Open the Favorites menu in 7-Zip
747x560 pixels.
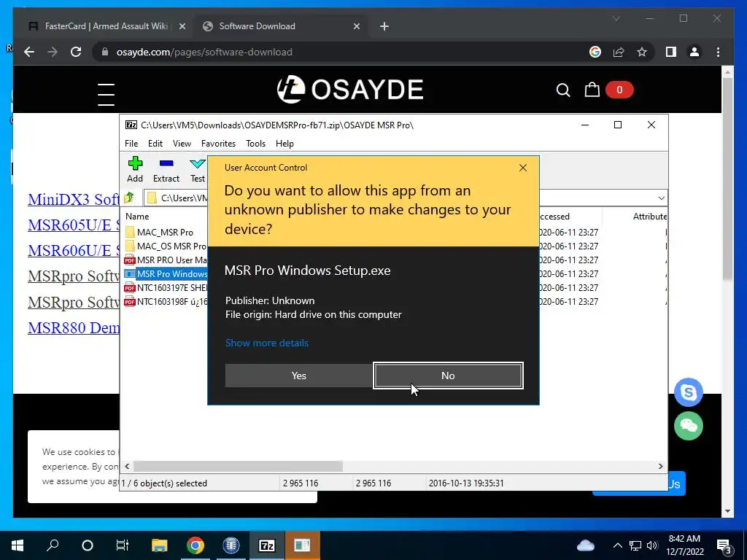point(218,144)
